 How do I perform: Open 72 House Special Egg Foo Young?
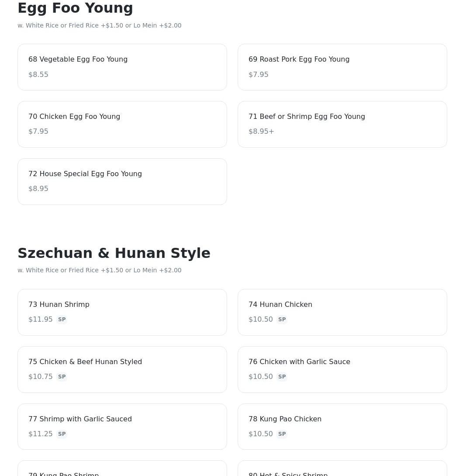122,181
